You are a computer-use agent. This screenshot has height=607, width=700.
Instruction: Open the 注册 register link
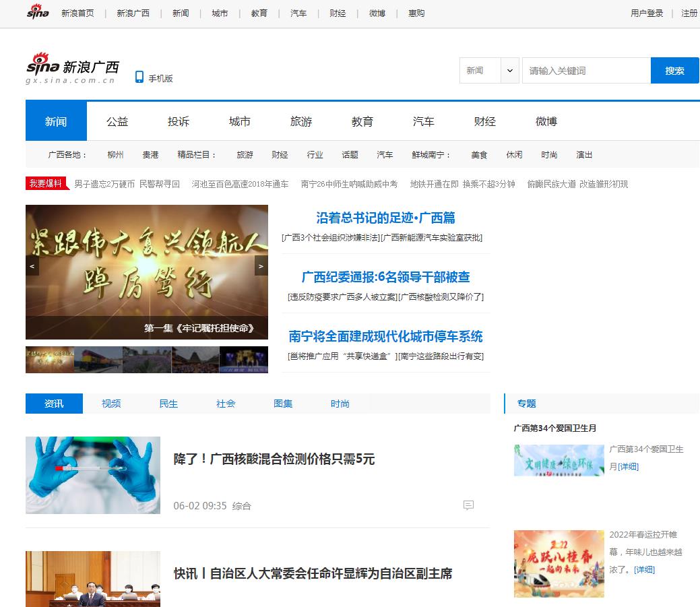(689, 13)
